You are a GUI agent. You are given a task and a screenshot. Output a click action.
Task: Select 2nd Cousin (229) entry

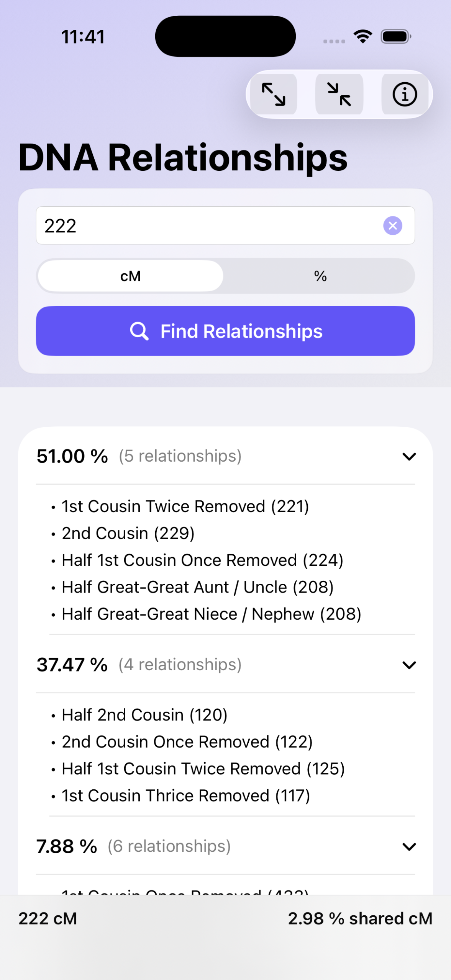click(x=128, y=533)
